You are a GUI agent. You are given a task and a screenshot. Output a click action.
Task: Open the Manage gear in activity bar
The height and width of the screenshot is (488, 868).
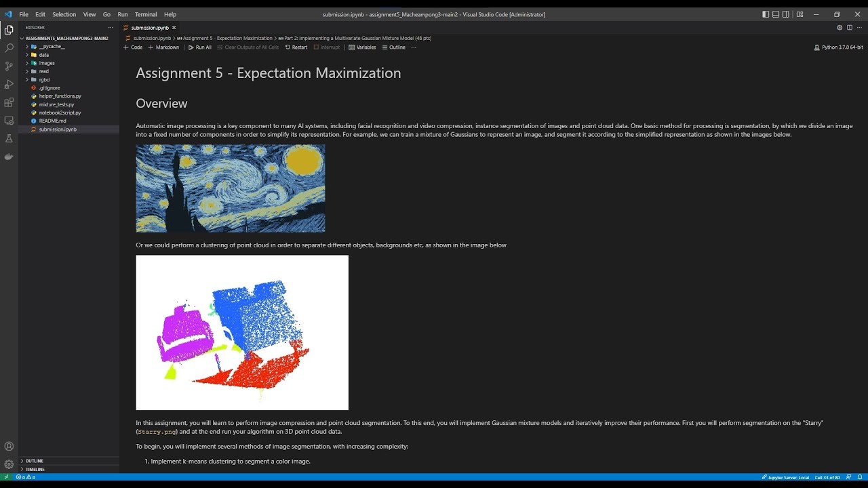point(9,464)
